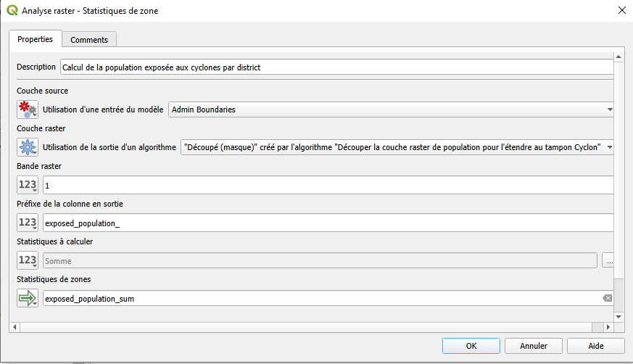This screenshot has width=633, height=364.
Task: Confirm the dialog with OK
Action: coord(471,346)
